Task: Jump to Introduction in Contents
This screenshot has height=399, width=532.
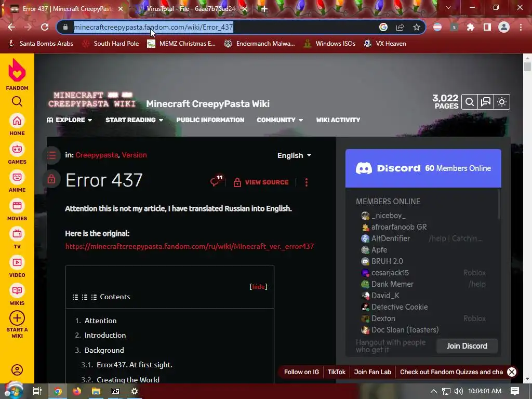Action: pos(105,335)
